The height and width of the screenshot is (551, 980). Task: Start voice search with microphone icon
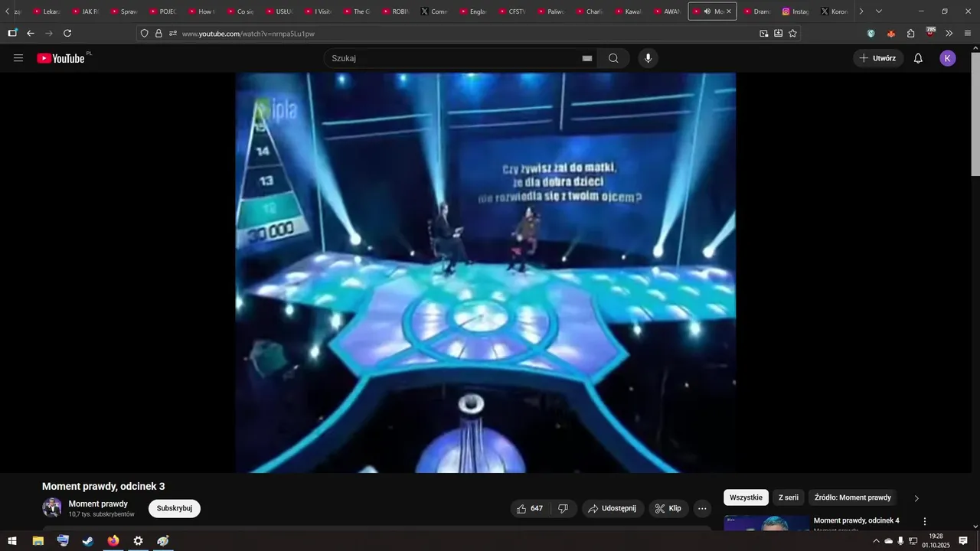(x=648, y=58)
